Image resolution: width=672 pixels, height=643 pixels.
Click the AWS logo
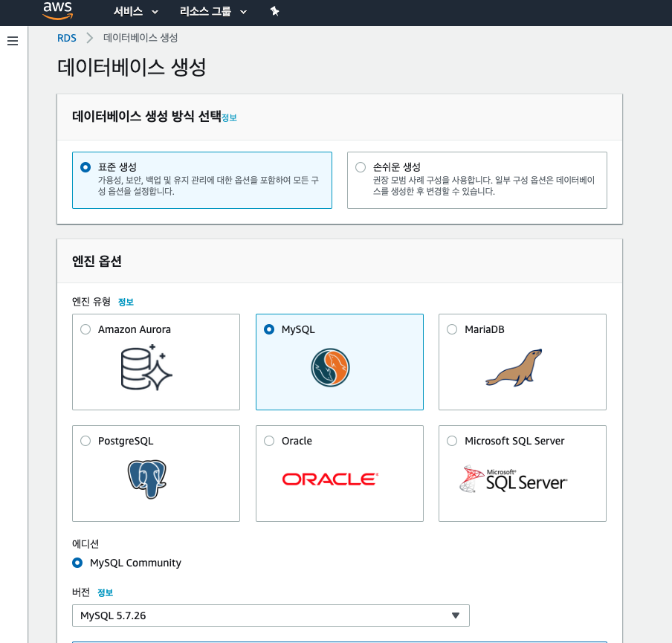click(x=58, y=10)
